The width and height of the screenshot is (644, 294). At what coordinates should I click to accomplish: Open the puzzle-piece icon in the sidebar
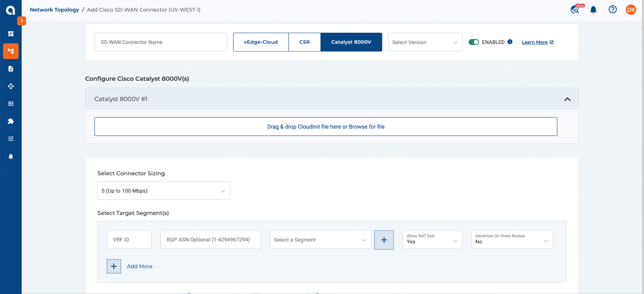pos(11,121)
